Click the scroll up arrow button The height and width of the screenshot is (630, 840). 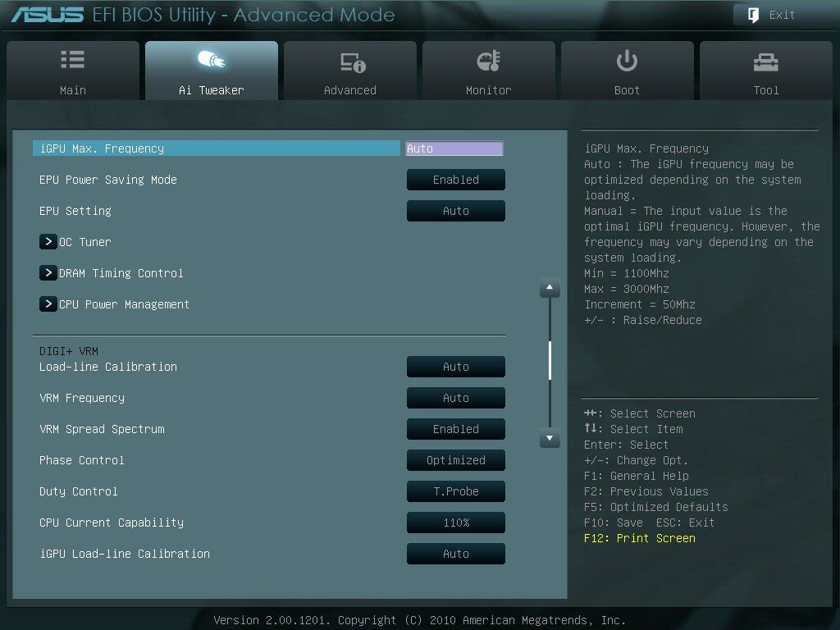(x=550, y=288)
